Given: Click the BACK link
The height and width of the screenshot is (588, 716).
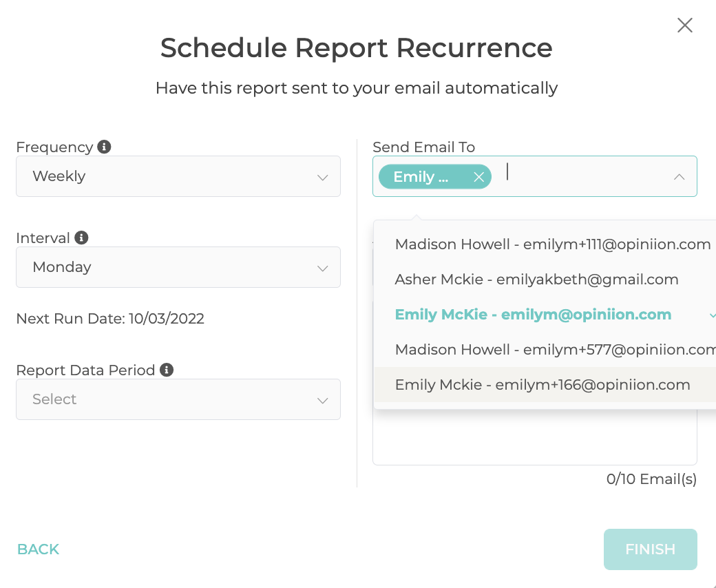Looking at the screenshot, I should coord(39,549).
